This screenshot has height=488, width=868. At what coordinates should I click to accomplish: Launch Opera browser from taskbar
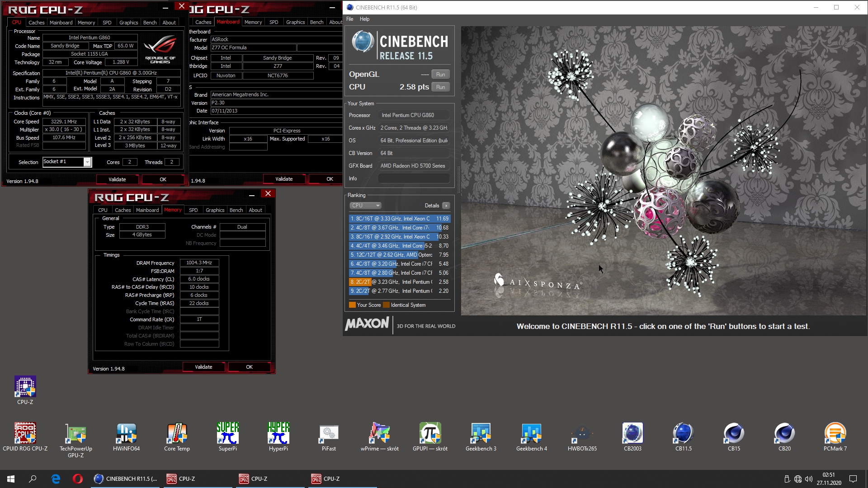tap(78, 479)
